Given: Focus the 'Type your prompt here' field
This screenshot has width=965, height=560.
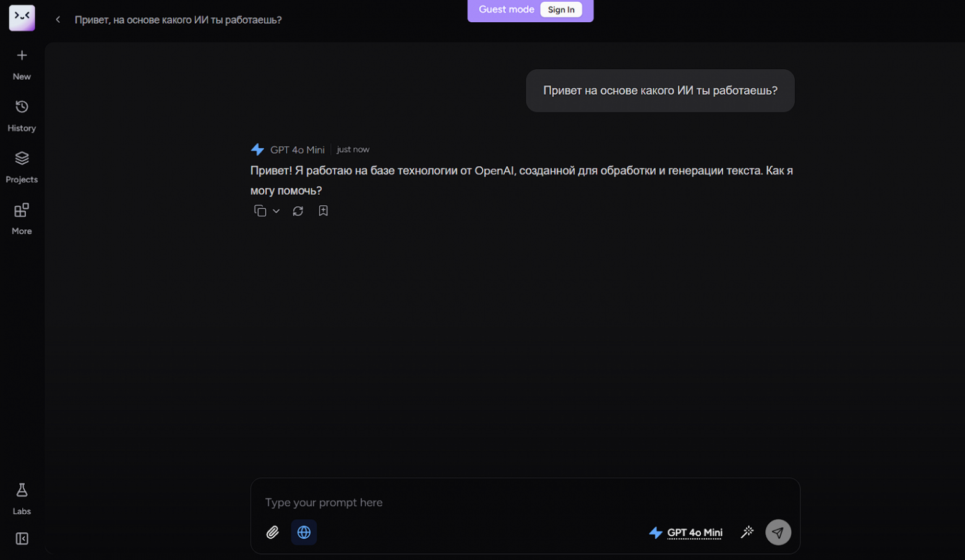Looking at the screenshot, I should [525, 503].
